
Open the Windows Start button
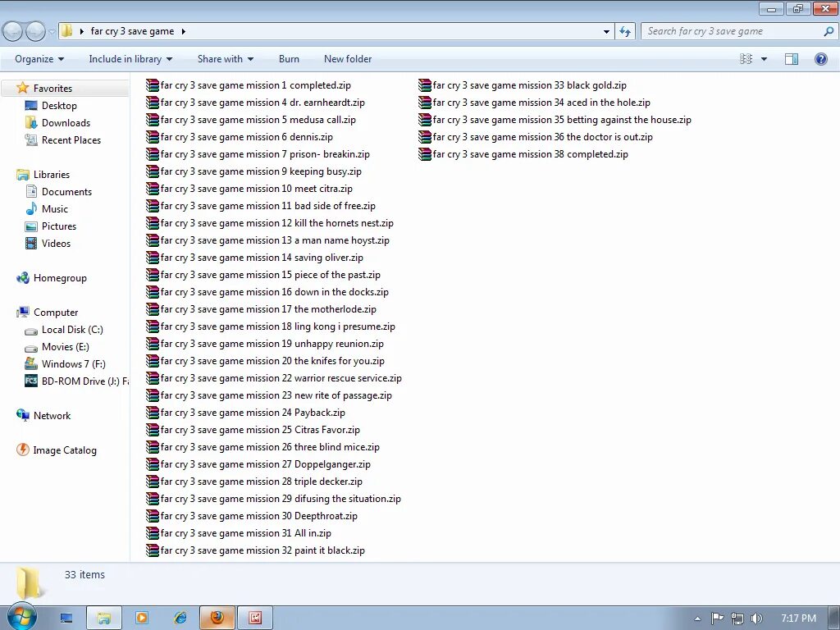pyautogui.click(x=21, y=618)
